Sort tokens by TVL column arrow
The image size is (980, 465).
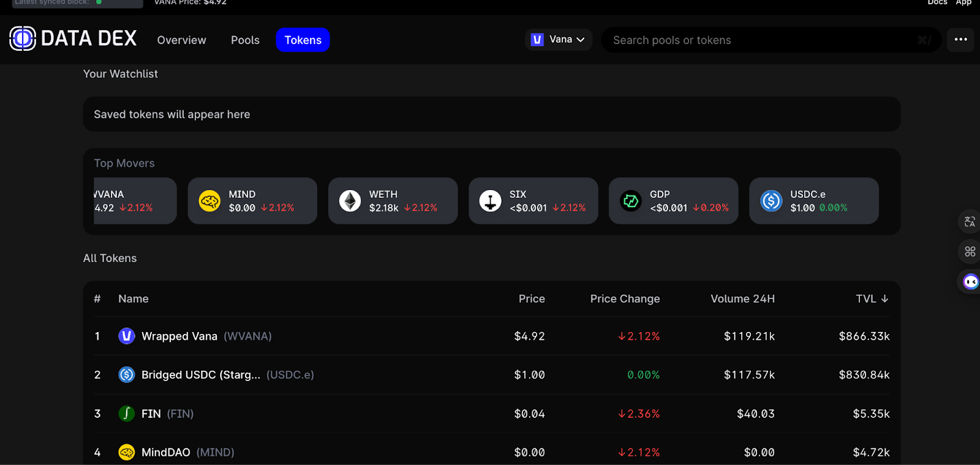pyautogui.click(x=884, y=299)
